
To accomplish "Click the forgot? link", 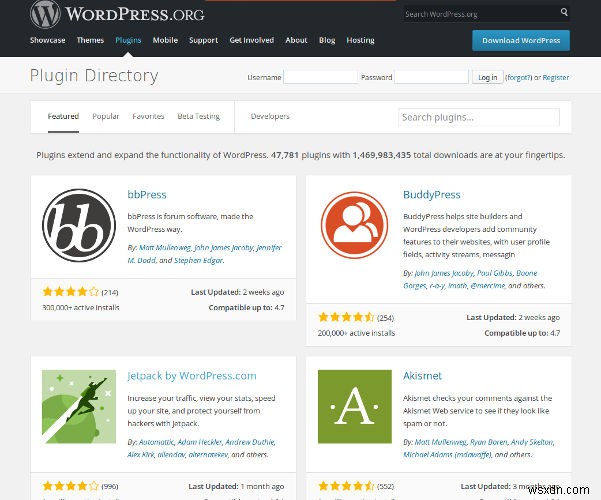I will [x=518, y=77].
